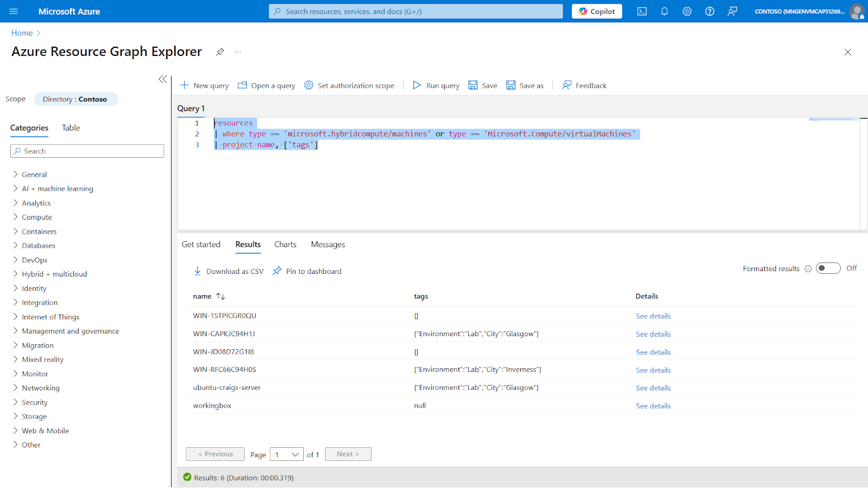Open Cloud Shell from the top bar
The image size is (868, 488).
642,11
